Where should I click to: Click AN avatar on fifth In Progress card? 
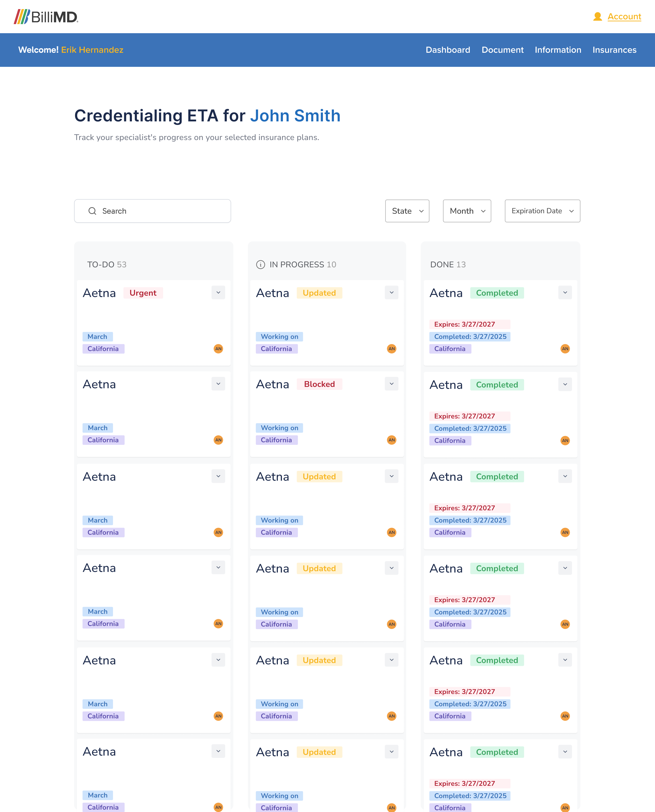[x=392, y=716]
